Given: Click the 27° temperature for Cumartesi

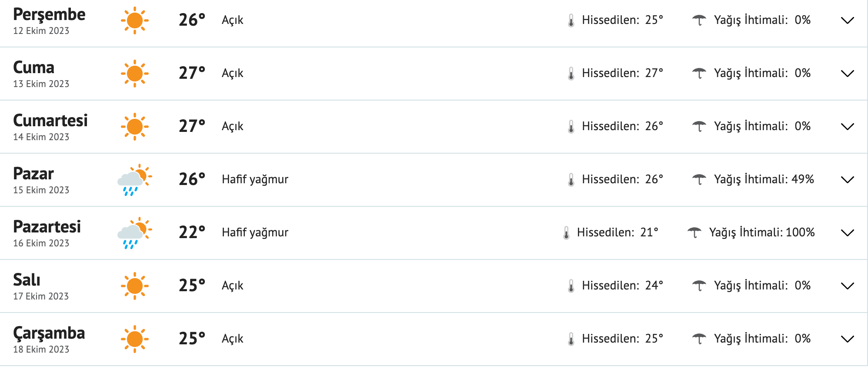Looking at the screenshot, I should point(192,126).
